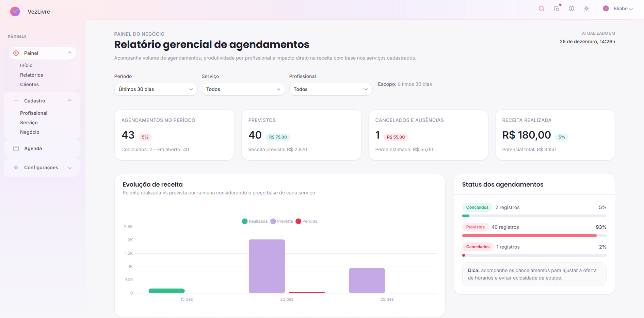Open notifications with the red dot badge
The width and height of the screenshot is (644, 318).
[557, 9]
